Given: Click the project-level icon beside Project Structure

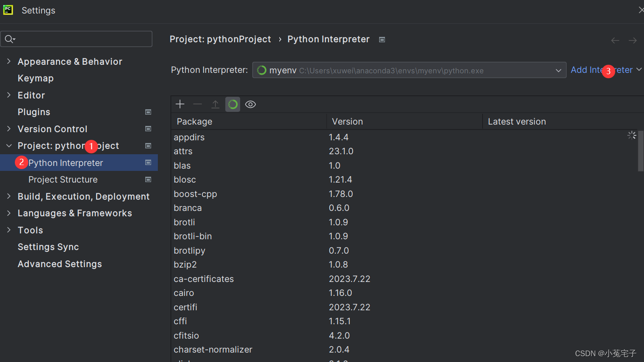Looking at the screenshot, I should click(x=148, y=179).
